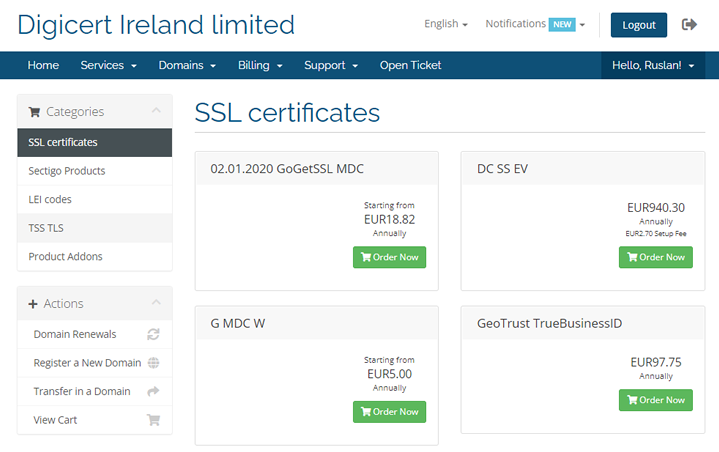719x452 pixels.
Task: Select Sectigo Products category
Action: 94,171
